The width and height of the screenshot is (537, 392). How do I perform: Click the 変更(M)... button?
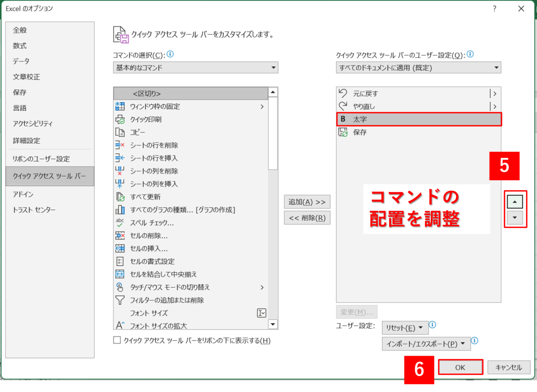pyautogui.click(x=357, y=312)
